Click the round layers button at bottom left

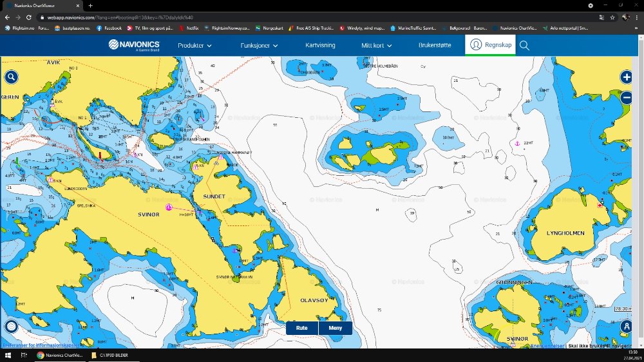pos(11,327)
